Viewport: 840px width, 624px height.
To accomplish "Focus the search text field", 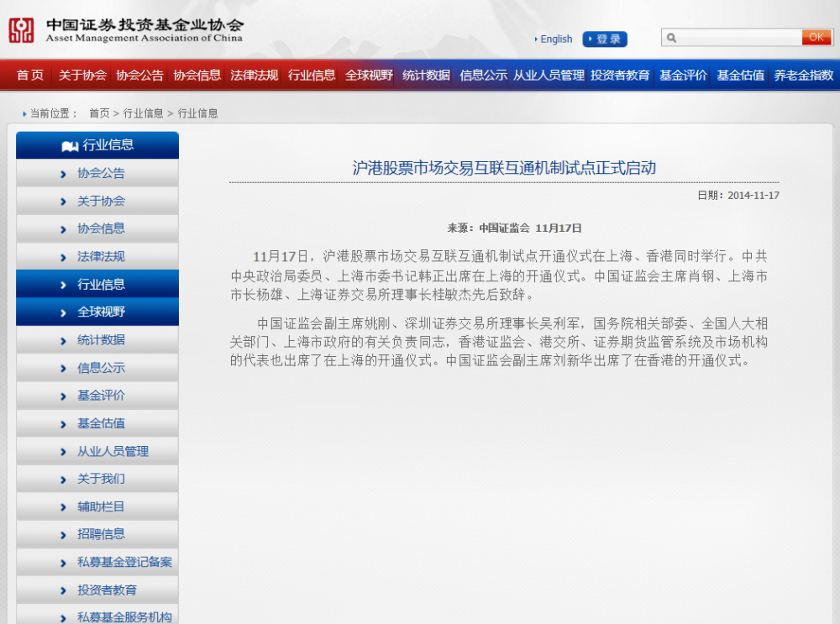I will click(x=739, y=38).
